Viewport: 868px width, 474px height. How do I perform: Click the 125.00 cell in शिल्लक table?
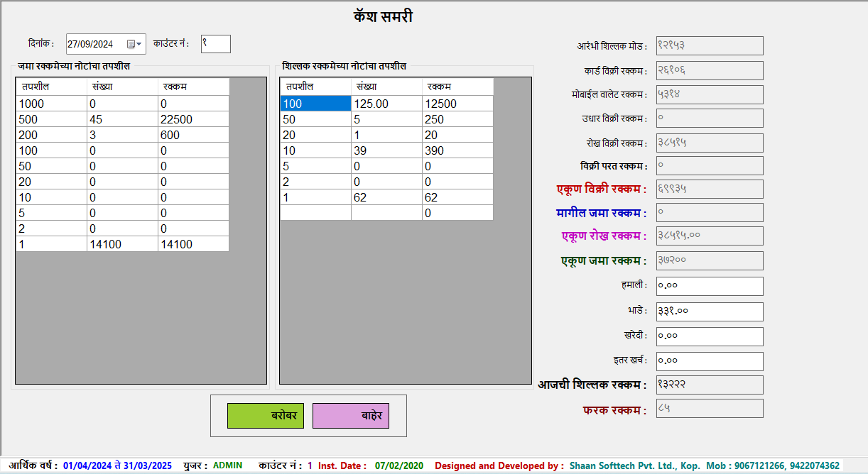386,104
